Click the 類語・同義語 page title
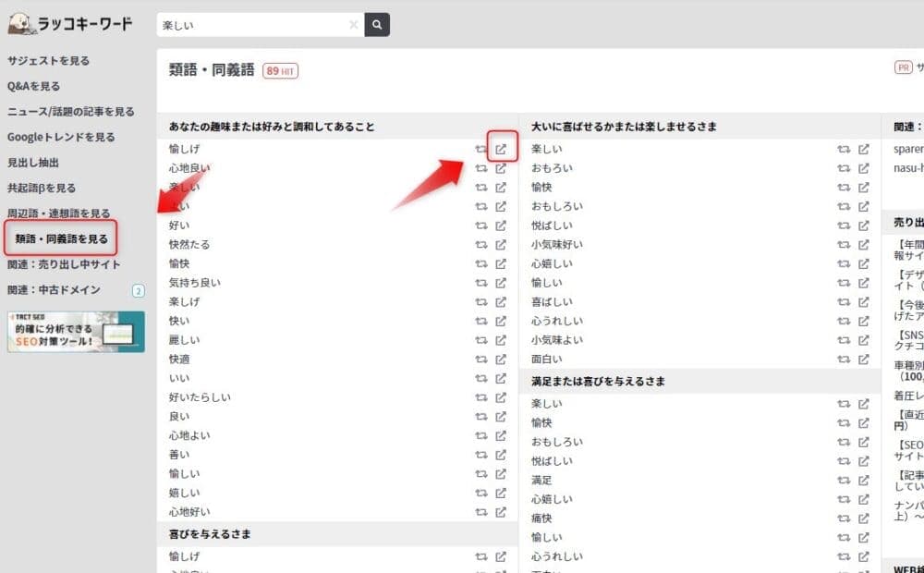This screenshot has width=924, height=573. coord(212,69)
